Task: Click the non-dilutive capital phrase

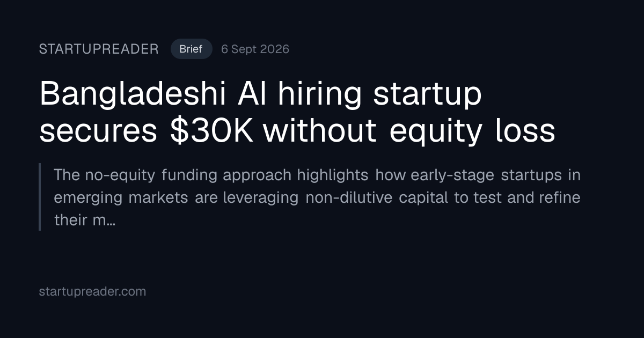Action: click(x=377, y=197)
